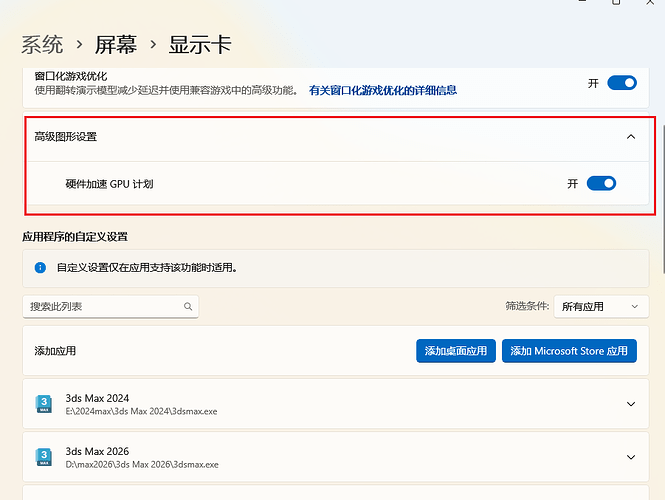Toggle off 窗口化游戏优化 switch

(x=621, y=83)
